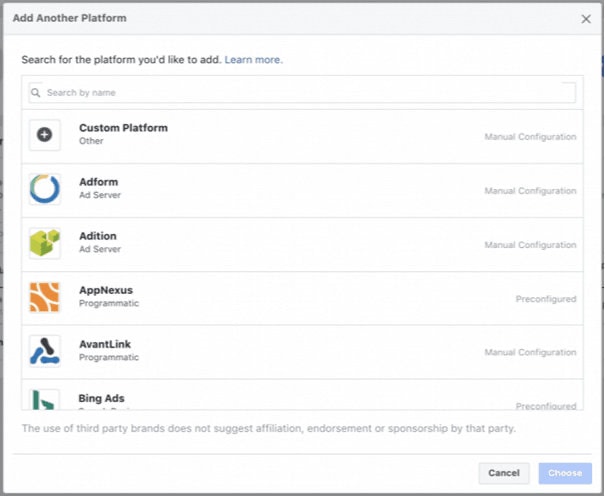
Task: Close the Add Another Platform dialog
Action: click(x=586, y=19)
